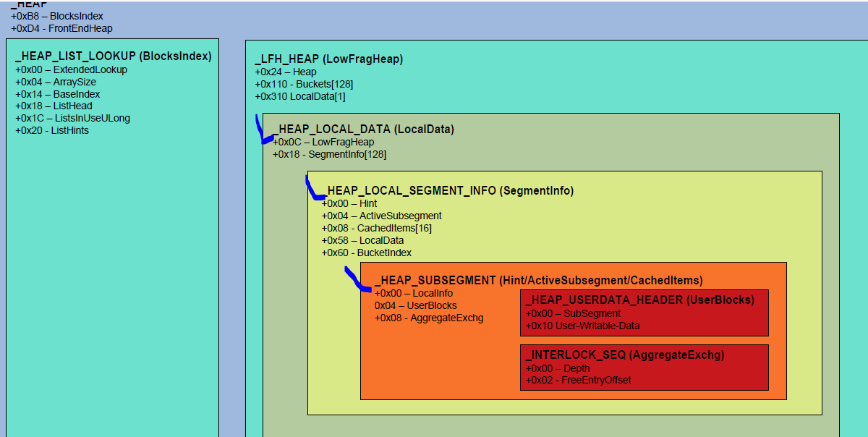Viewport: 868px width, 437px height.
Task: Select the _HEAP_LIST_LOOKUP (BlocksIndex) heading
Action: [113, 56]
